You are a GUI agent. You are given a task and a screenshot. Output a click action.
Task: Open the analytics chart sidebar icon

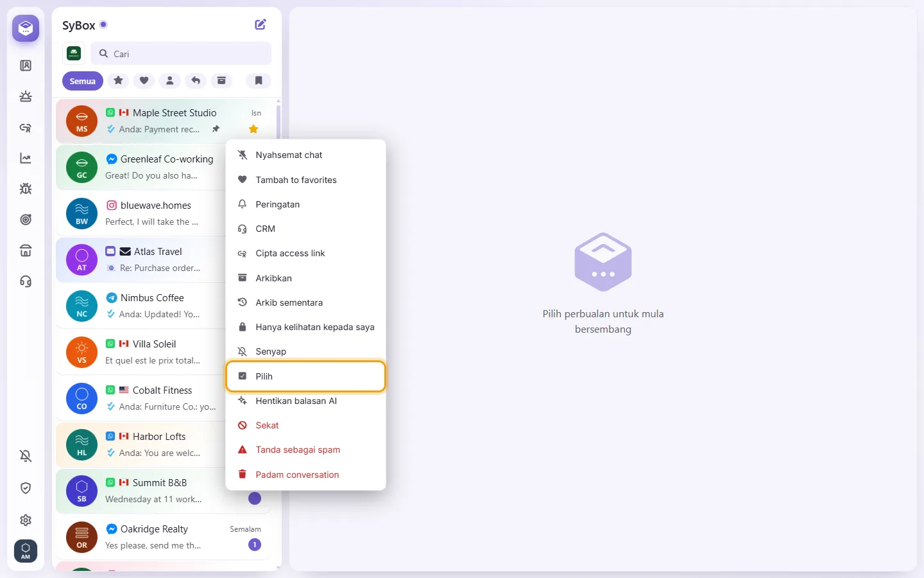(26, 158)
